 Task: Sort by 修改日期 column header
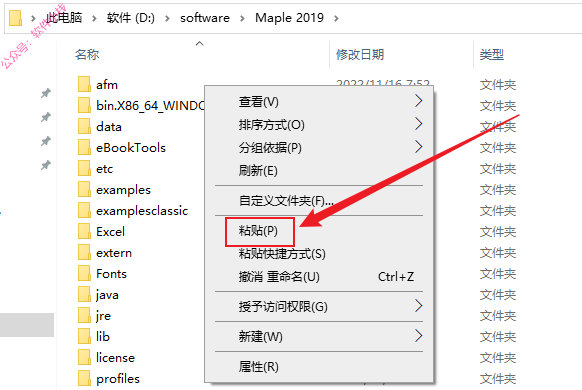(360, 55)
